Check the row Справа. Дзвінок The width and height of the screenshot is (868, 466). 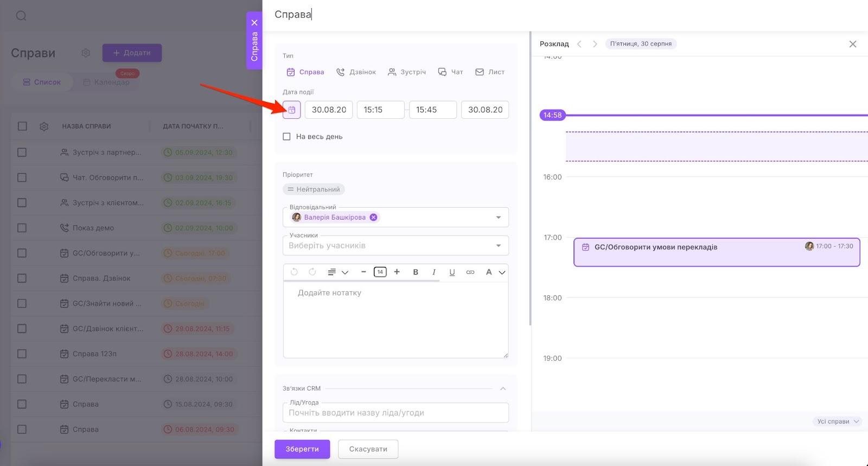22,278
